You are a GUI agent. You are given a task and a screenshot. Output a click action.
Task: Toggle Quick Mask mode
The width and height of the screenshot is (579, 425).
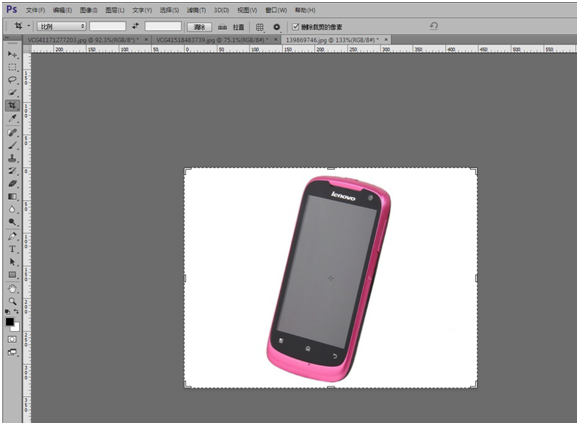coord(13,339)
